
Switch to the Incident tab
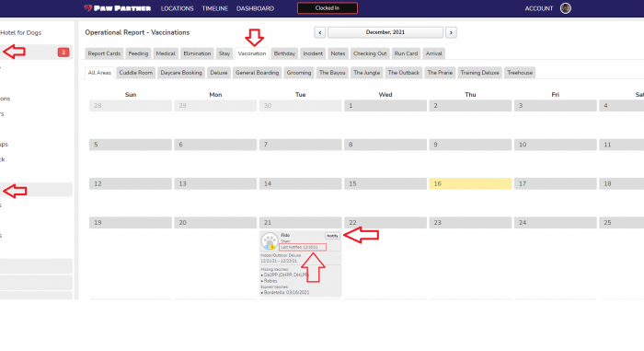pyautogui.click(x=313, y=53)
